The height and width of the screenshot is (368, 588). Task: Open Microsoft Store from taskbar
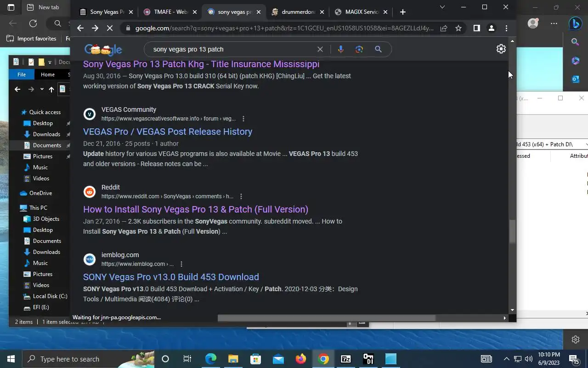(x=256, y=359)
